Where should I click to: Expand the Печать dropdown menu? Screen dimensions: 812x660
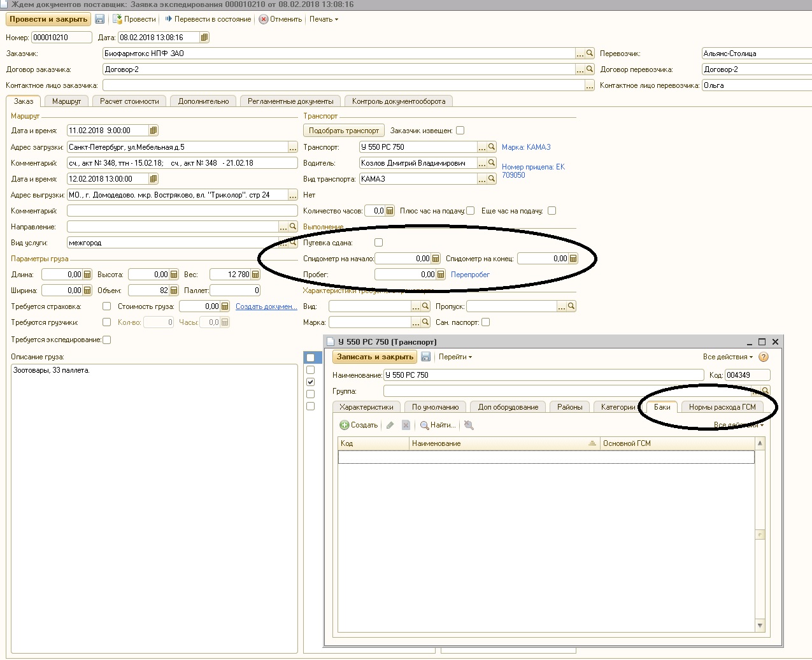click(x=324, y=19)
